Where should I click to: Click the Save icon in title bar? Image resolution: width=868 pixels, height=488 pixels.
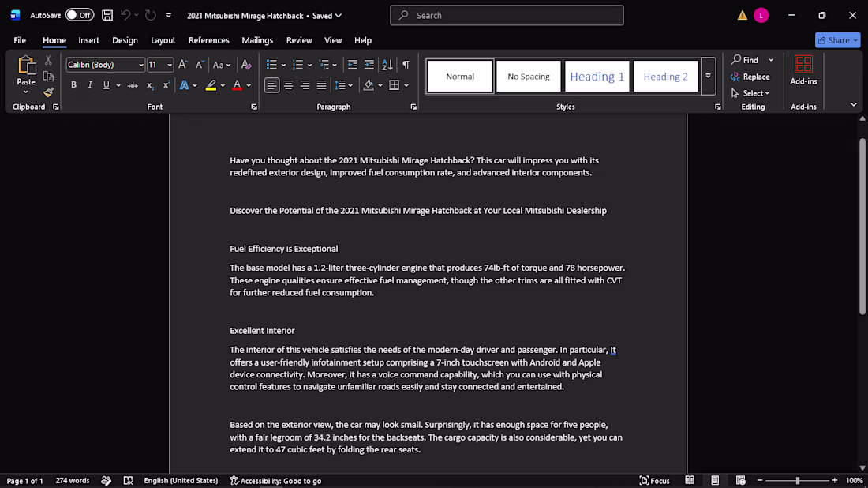click(x=107, y=16)
